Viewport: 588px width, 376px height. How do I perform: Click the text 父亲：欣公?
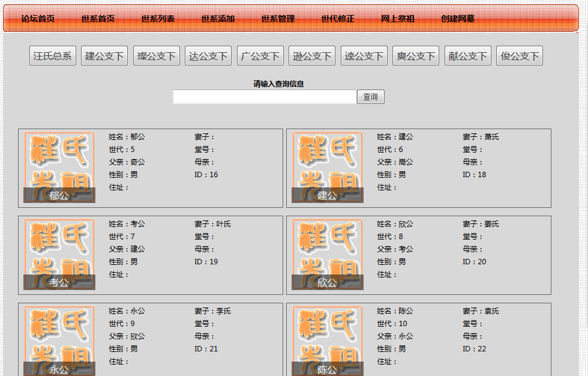127,336
